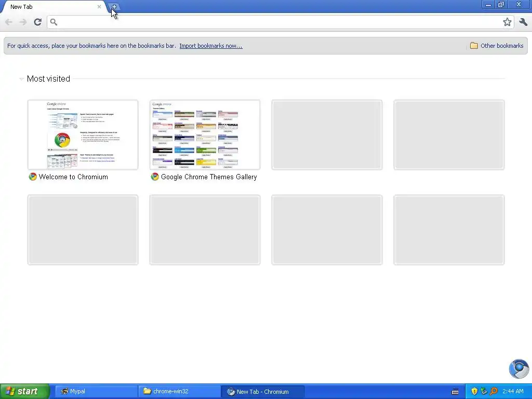The width and height of the screenshot is (532, 399).
Task: Close the New Tab tab
Action: (99, 6)
